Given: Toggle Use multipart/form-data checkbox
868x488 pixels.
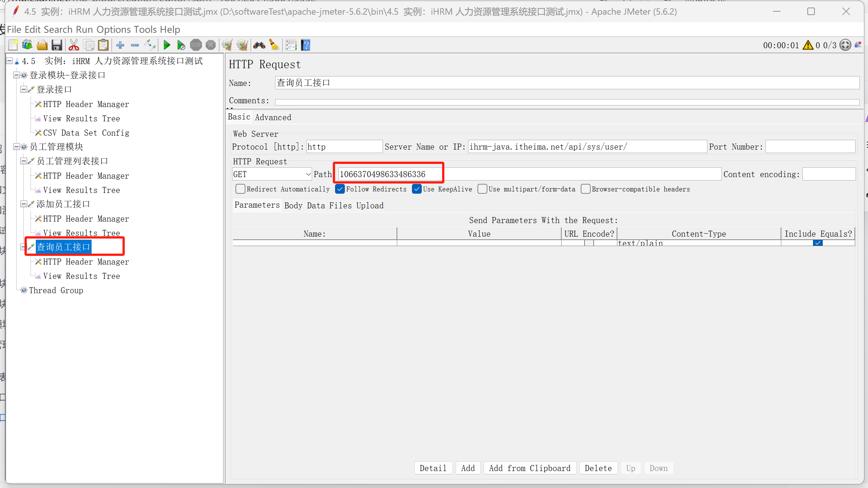Looking at the screenshot, I should point(482,189).
